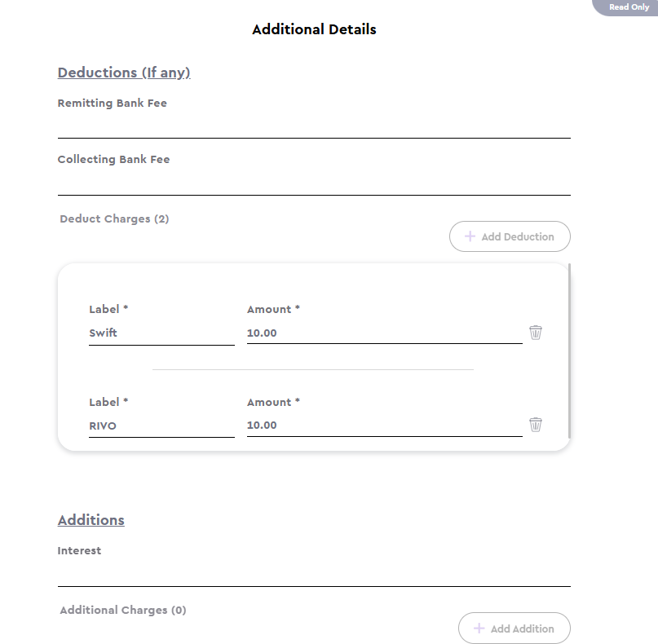Image resolution: width=658 pixels, height=644 pixels.
Task: Click the Deductions (If any) heading
Action: 124,73
